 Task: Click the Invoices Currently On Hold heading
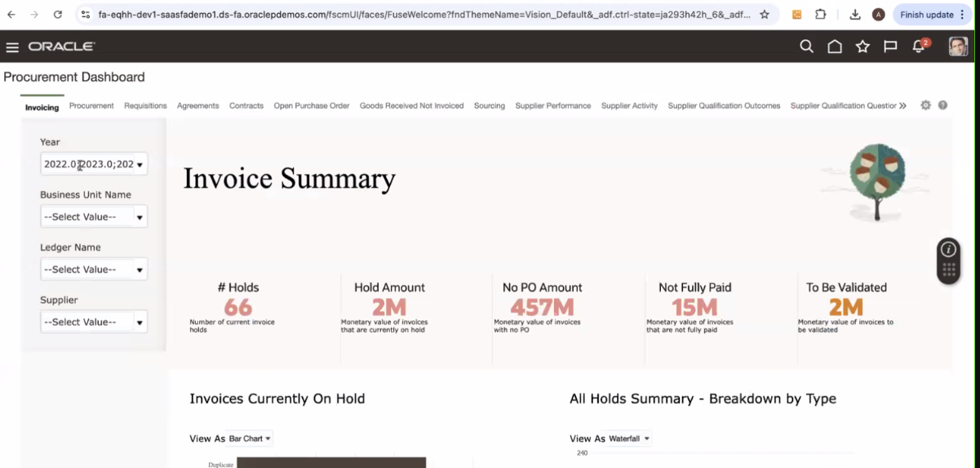coord(277,399)
